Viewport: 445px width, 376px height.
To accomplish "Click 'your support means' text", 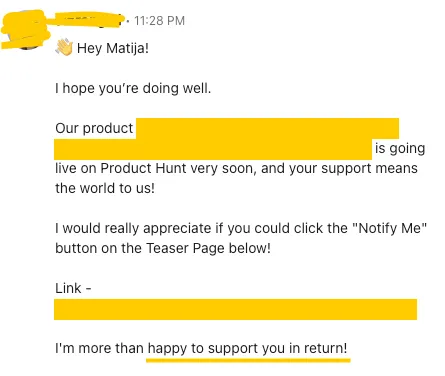I will coord(353,168).
